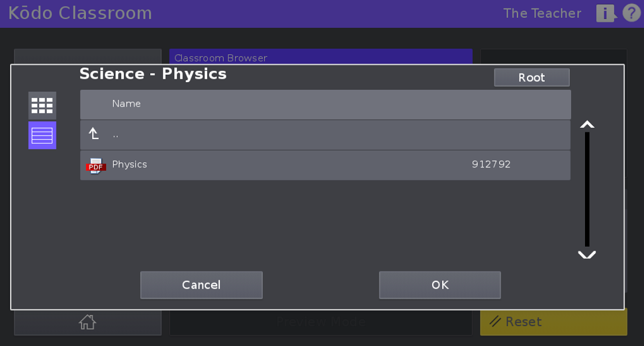Click the home icon at bottom left
Screen dimensions: 644x346
click(87, 322)
